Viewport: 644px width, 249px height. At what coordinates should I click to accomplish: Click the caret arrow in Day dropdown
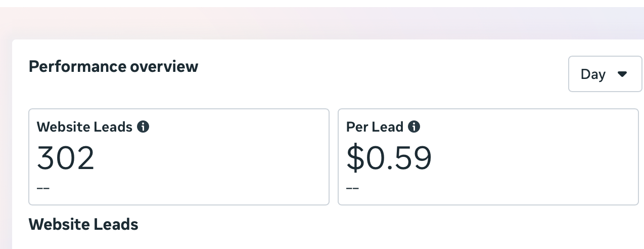pos(622,74)
